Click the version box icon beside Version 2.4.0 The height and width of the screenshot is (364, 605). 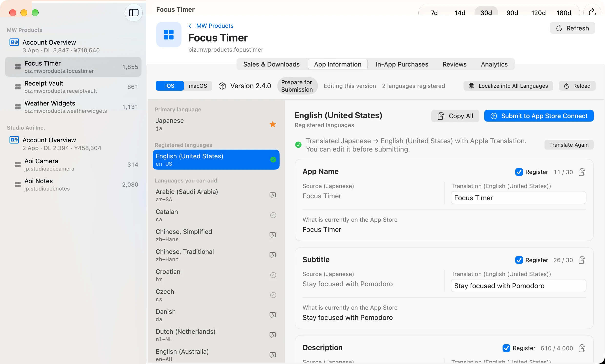(222, 86)
